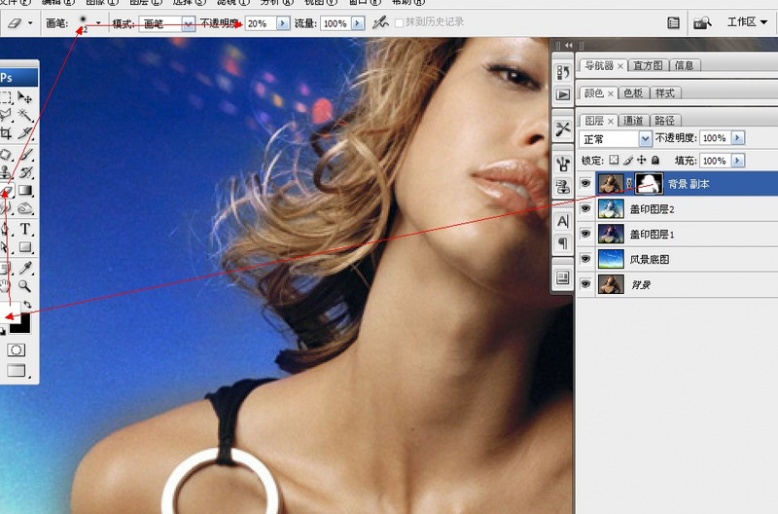Select the Horizontal Type tool

coord(25,229)
